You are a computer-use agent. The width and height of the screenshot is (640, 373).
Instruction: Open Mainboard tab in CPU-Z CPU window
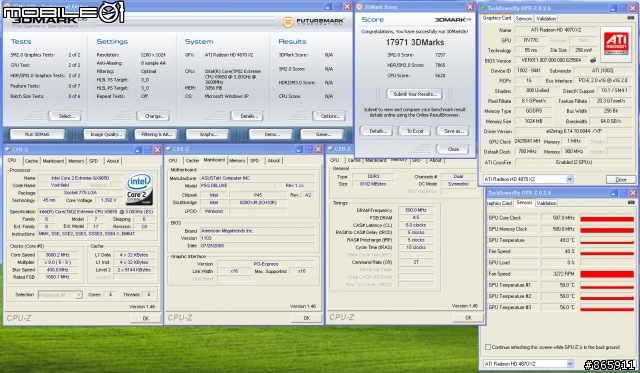click(x=53, y=161)
